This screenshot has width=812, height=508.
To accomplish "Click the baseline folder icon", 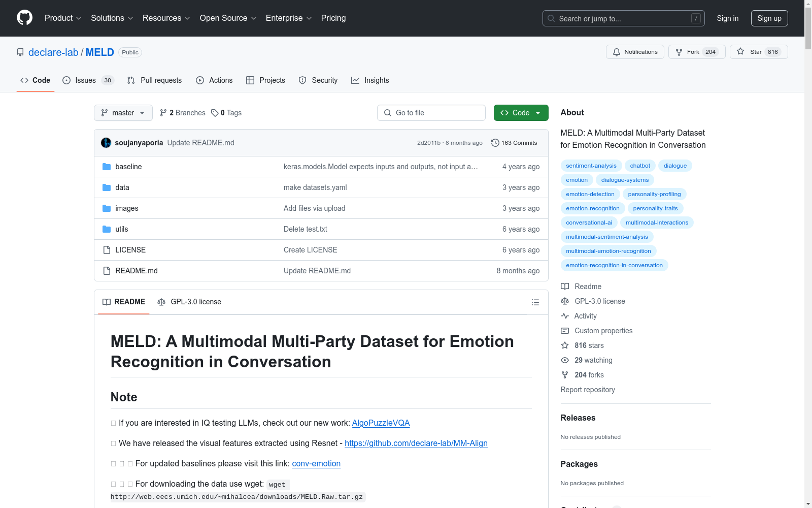I will 107,167.
